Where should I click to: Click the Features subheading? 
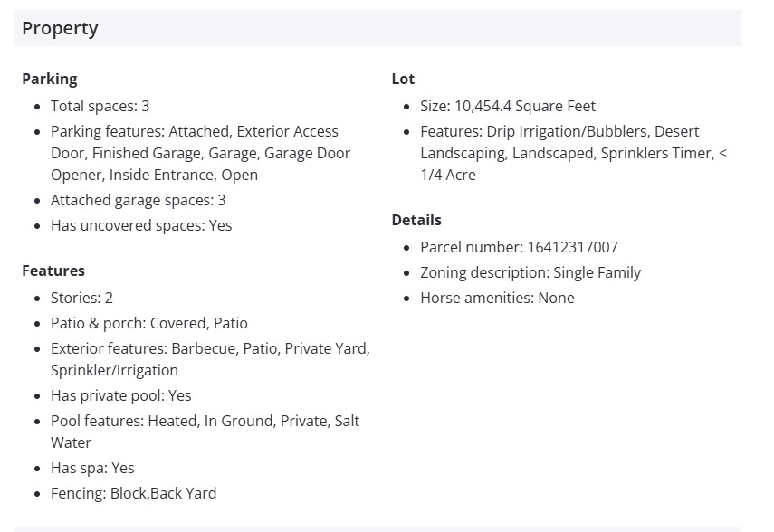[x=53, y=271]
